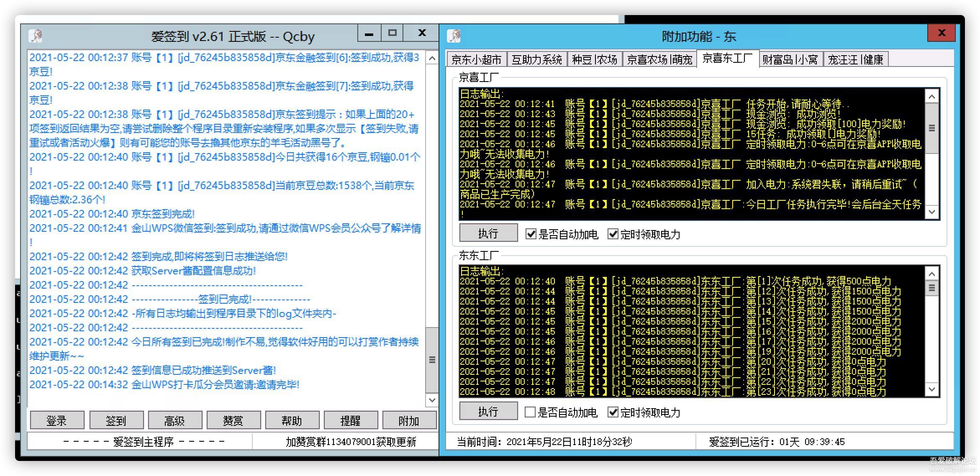Click 东东工厂 log scrollbar thumb
This screenshot has width=980, height=476.
pos(932,288)
